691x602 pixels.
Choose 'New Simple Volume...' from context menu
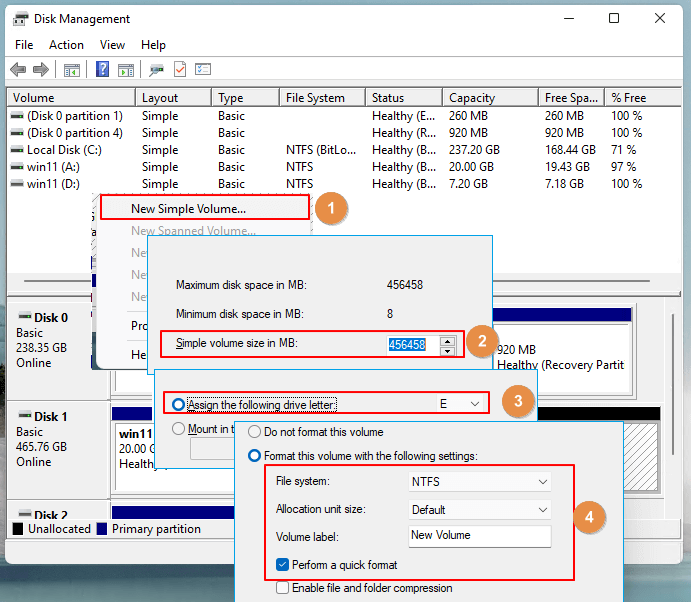(188, 209)
